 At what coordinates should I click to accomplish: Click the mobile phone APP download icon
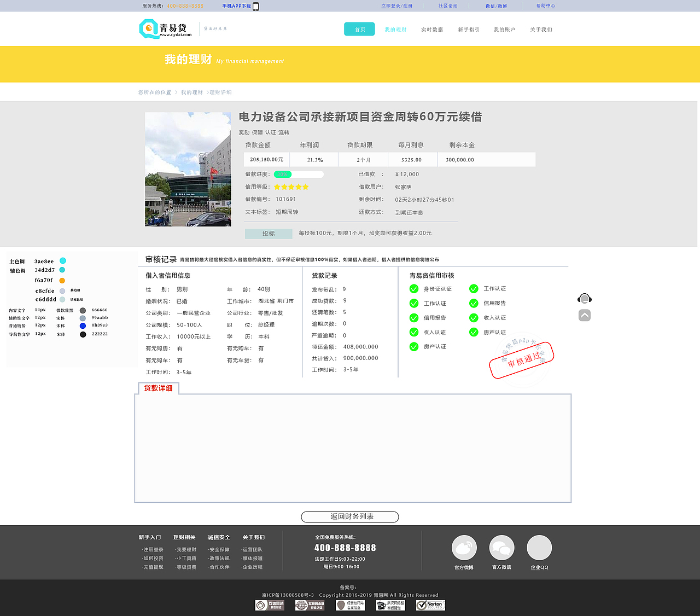pos(255,6)
